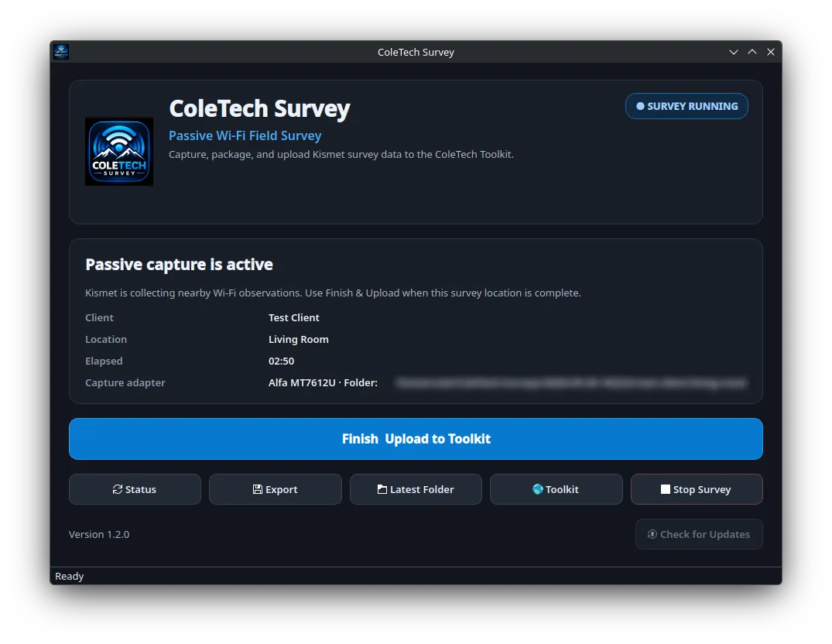Click the 'Passive capture is active' heading
Screen dimensions: 832x644
tap(179, 264)
